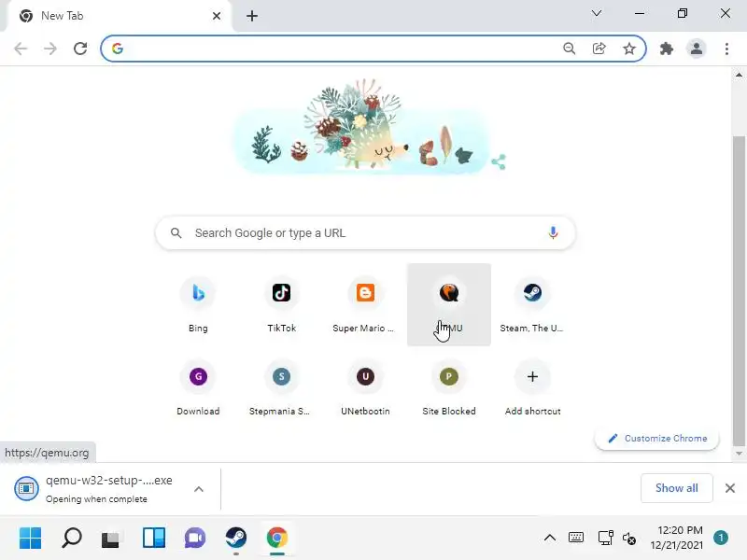Share the Google Doodle
747x560 pixels.
(499, 161)
